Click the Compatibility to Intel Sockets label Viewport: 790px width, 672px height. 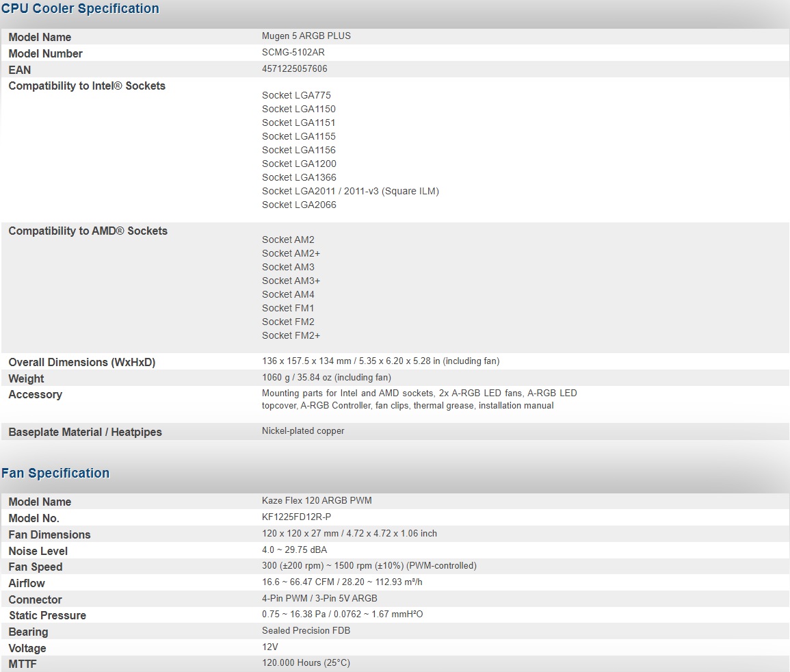coord(87,86)
